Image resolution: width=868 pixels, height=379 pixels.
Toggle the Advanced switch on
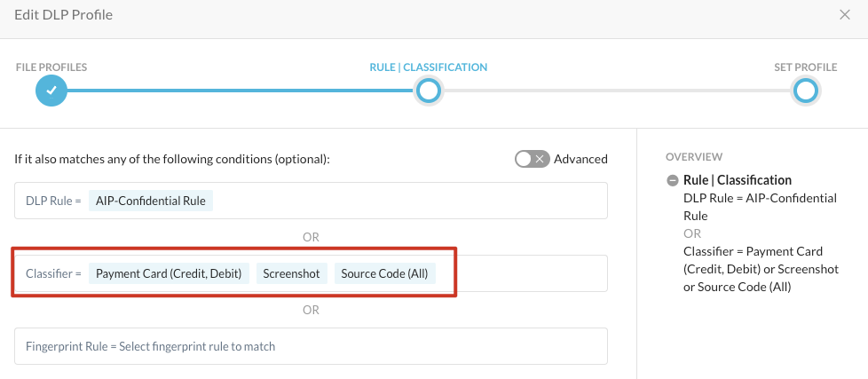[532, 159]
